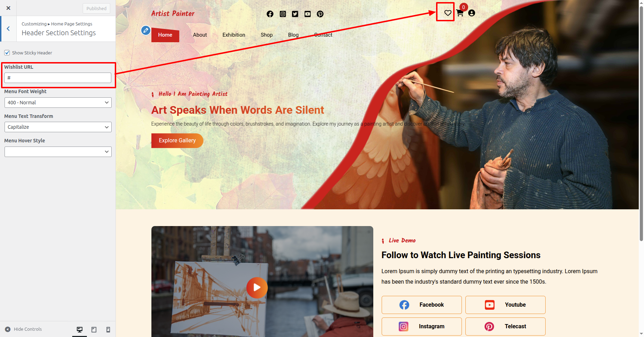Viewport: 644px width, 337px height.
Task: Expand the Menu Text Transform dropdown
Action: (x=58, y=127)
